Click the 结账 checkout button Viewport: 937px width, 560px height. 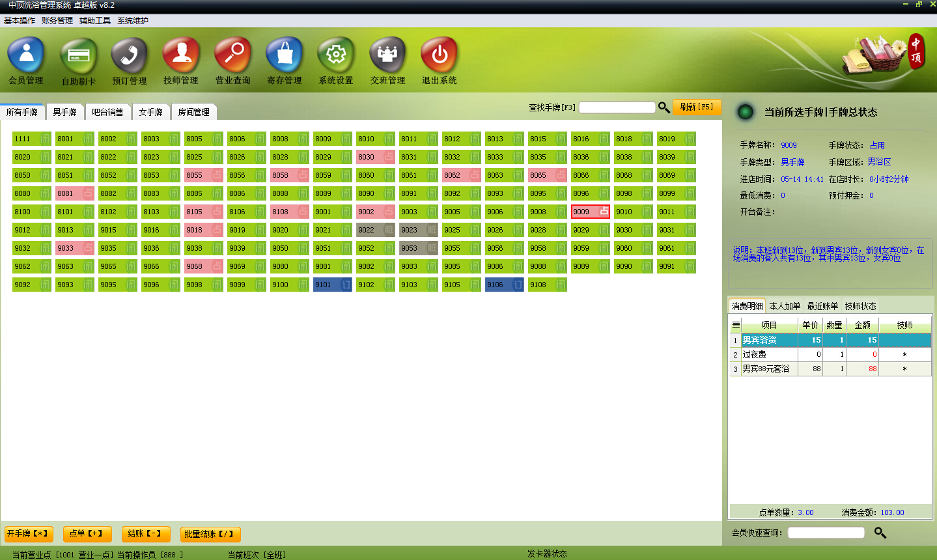(145, 534)
